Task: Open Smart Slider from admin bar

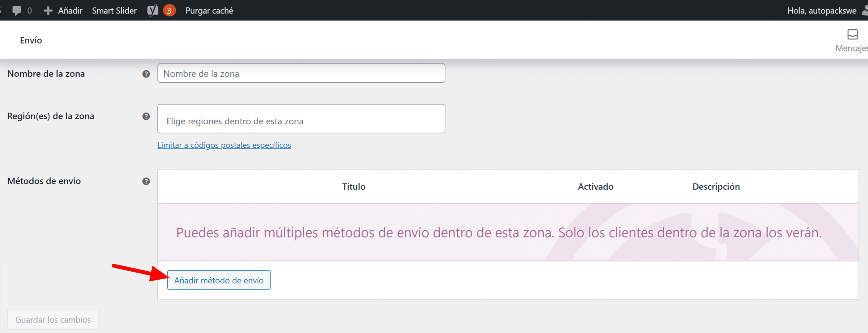Action: pos(114,11)
